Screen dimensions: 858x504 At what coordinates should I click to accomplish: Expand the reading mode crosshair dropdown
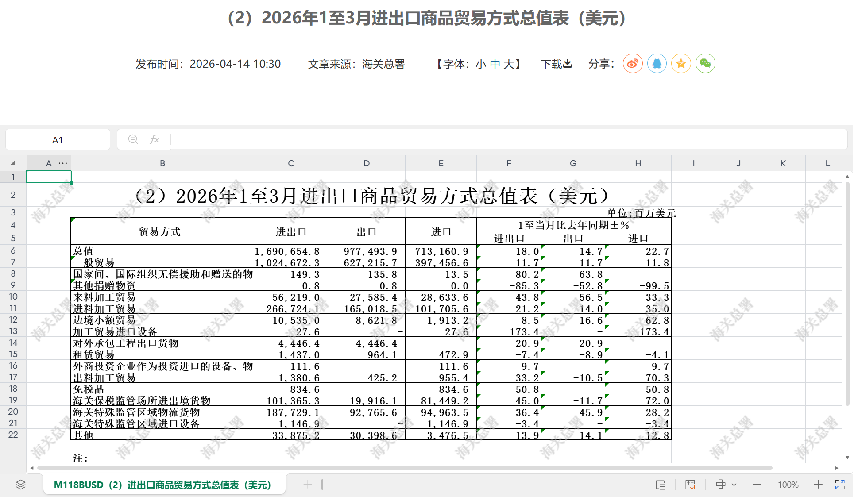pos(734,485)
